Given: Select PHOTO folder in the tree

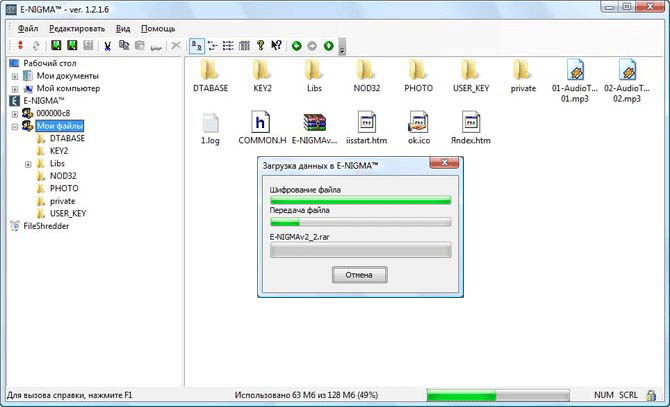Looking at the screenshot, I should pyautogui.click(x=64, y=188).
